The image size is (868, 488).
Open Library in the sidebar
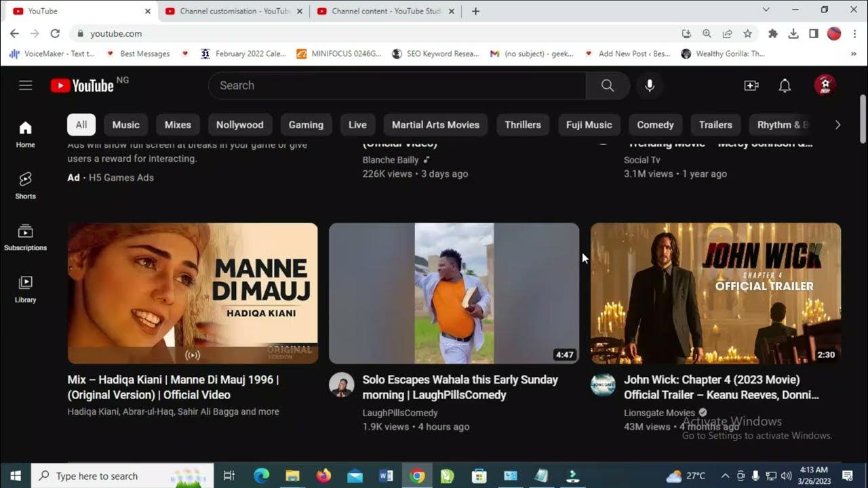click(x=25, y=289)
